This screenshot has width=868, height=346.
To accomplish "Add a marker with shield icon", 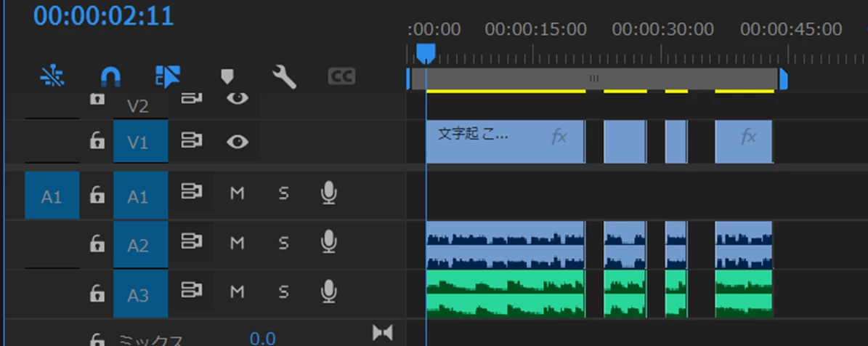I will (x=227, y=76).
